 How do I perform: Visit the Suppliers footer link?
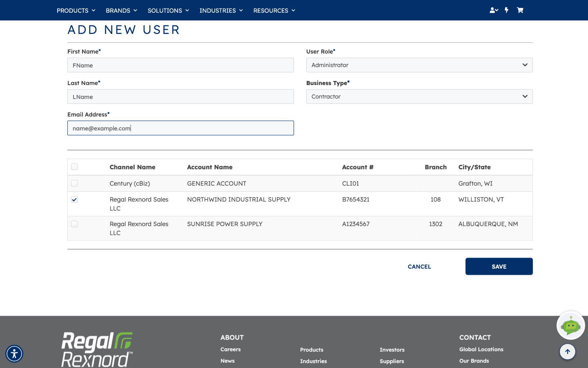(392, 361)
